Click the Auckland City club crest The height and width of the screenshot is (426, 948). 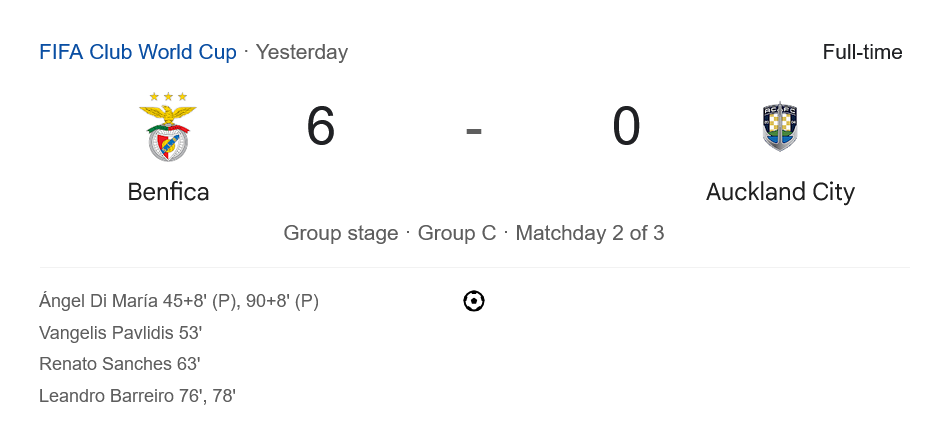click(x=779, y=127)
